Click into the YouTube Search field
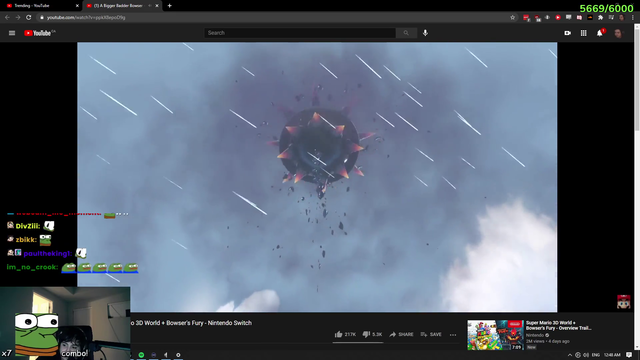640x360 pixels. click(x=300, y=33)
